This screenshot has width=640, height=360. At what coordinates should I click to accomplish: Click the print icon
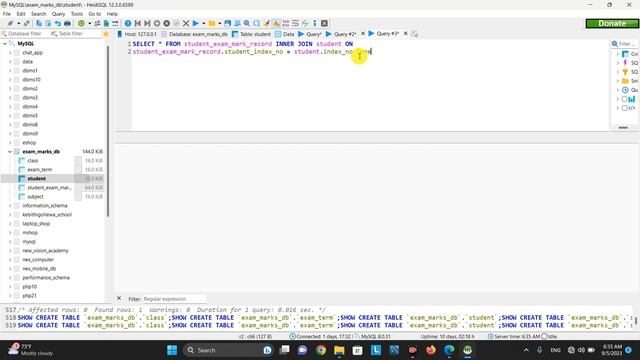tap(67, 23)
